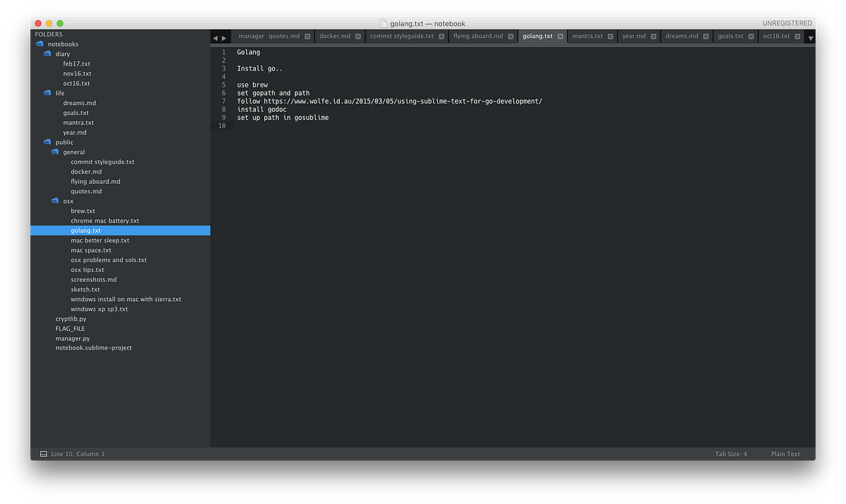Switch to the docker.md tab
The height and width of the screenshot is (504, 846).
point(335,36)
